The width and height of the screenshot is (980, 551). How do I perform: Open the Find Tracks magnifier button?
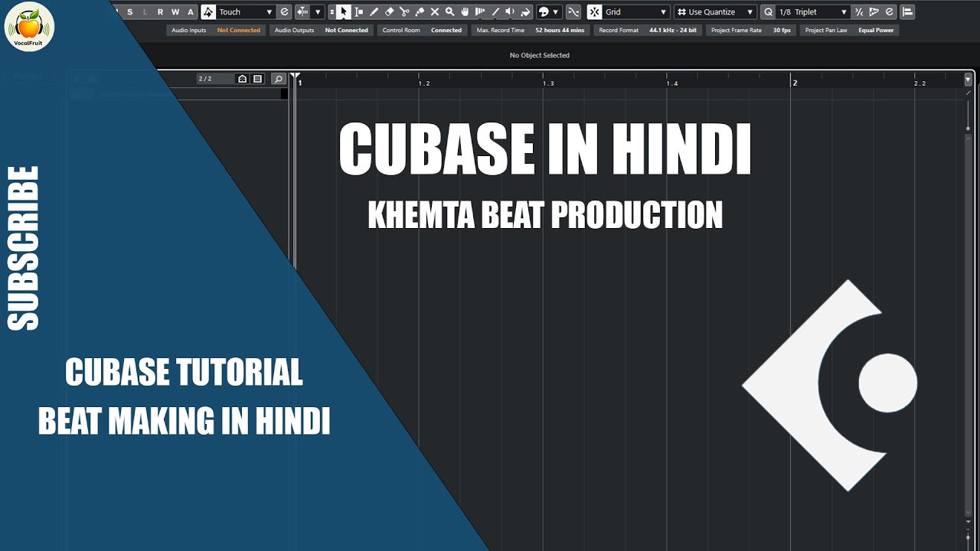279,79
